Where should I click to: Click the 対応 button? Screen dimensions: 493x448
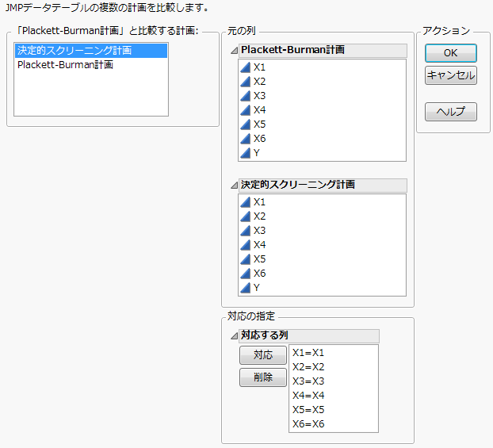coord(263,355)
